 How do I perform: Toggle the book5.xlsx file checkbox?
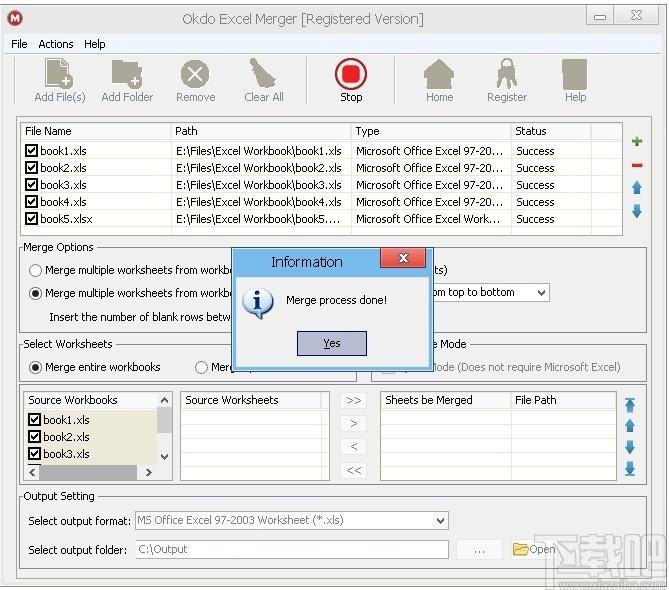(32, 219)
